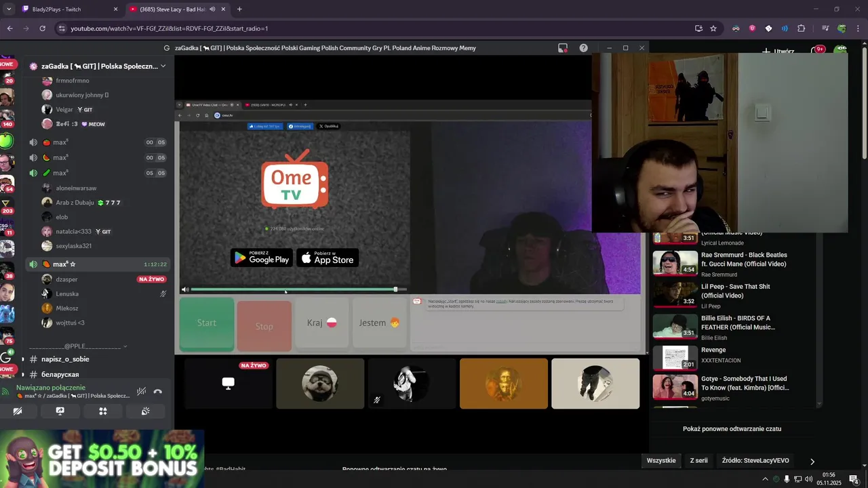Open YouTube notifications bell with 9+ badge
The image size is (868, 488).
[818, 51]
